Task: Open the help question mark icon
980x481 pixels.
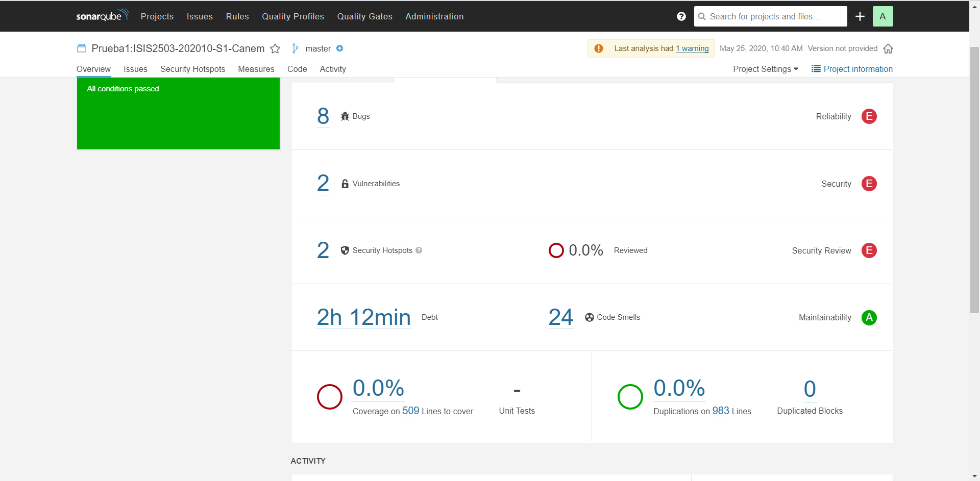Action: [x=681, y=16]
